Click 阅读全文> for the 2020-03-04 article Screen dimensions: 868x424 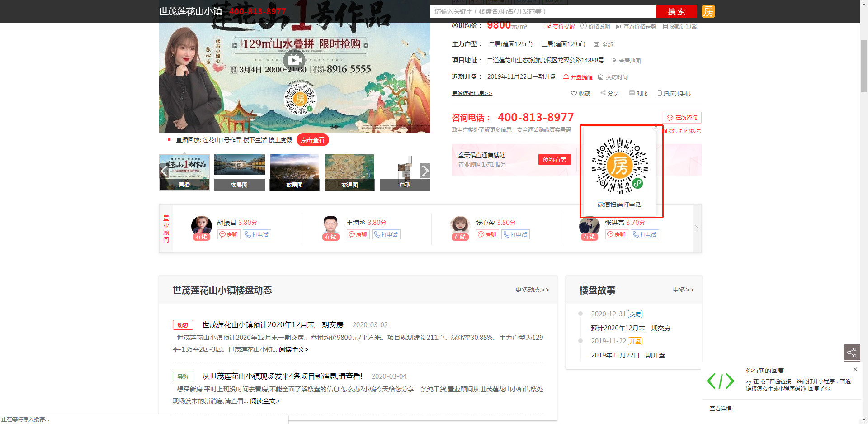(265, 401)
